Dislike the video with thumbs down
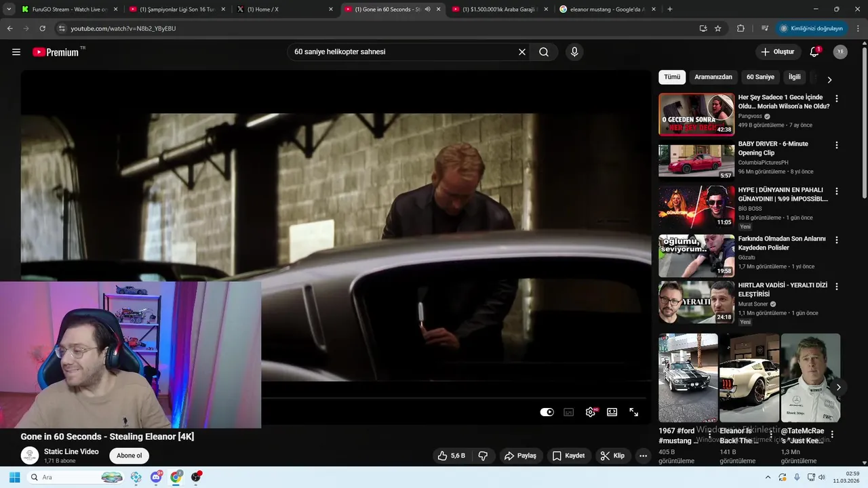Viewport: 868px width, 488px height. [x=483, y=455]
